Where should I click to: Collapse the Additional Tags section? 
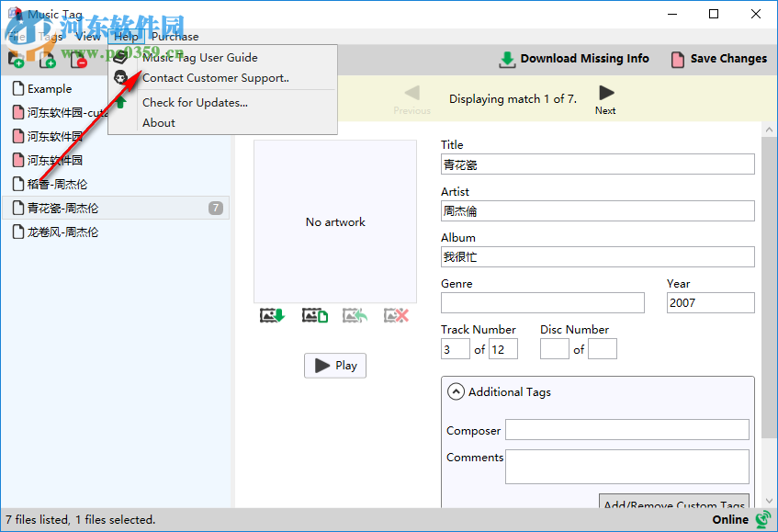[x=456, y=391]
